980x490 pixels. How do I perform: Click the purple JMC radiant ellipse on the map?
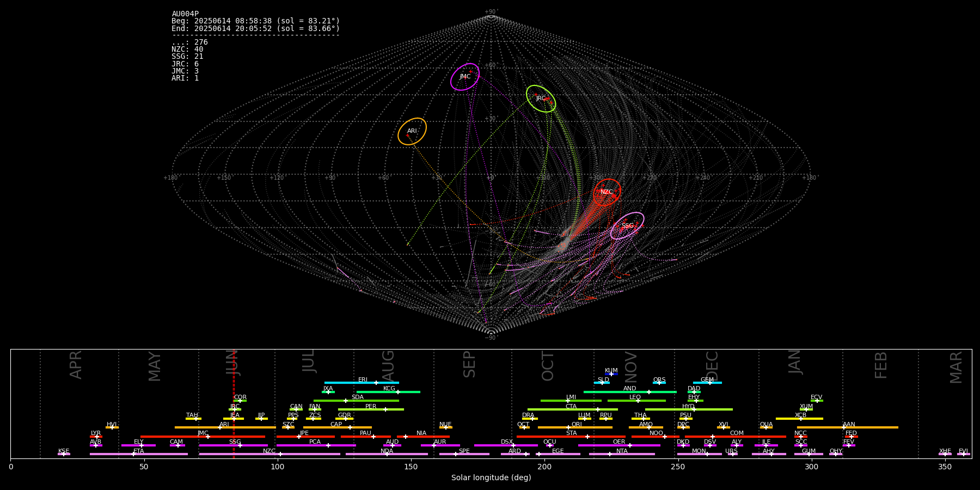click(465, 77)
